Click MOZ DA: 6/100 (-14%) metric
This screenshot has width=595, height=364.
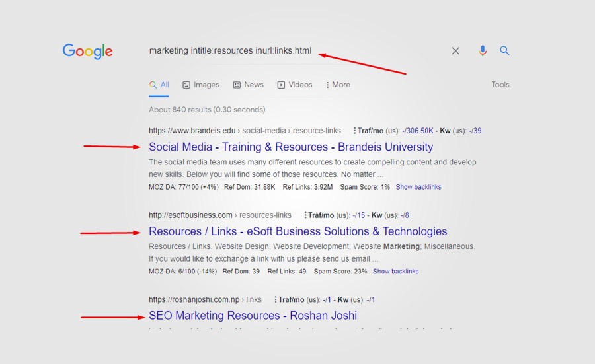click(183, 272)
